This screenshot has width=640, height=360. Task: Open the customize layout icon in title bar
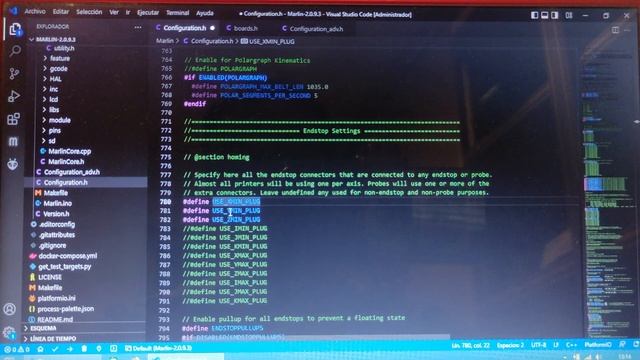pyautogui.click(x=569, y=16)
